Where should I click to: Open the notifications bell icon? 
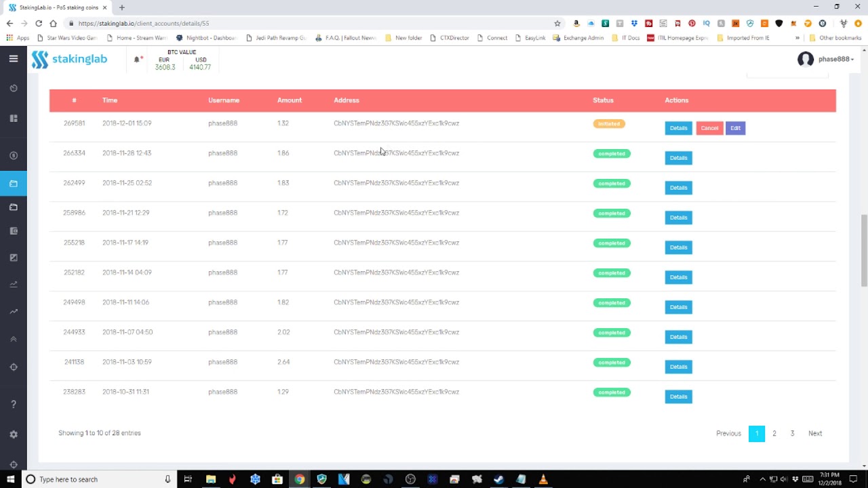click(x=137, y=60)
